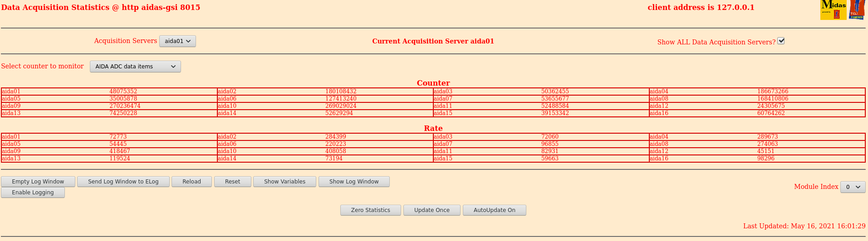Click the Midas logo icon
The height and width of the screenshot is (241, 868).
point(833,10)
